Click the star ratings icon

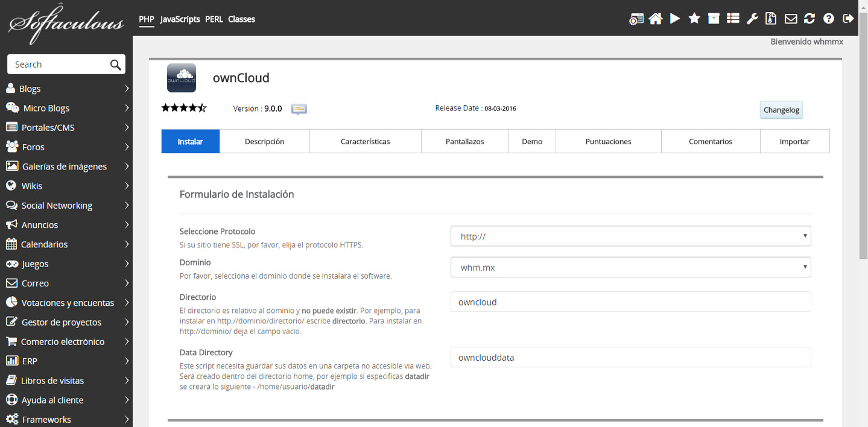(x=694, y=19)
